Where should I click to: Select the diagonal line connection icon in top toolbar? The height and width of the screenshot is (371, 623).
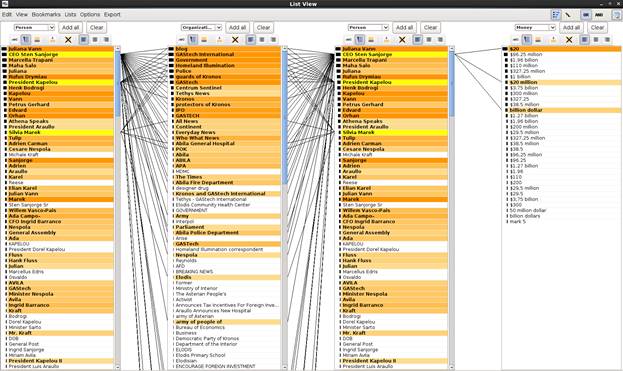pyautogui.click(x=568, y=15)
